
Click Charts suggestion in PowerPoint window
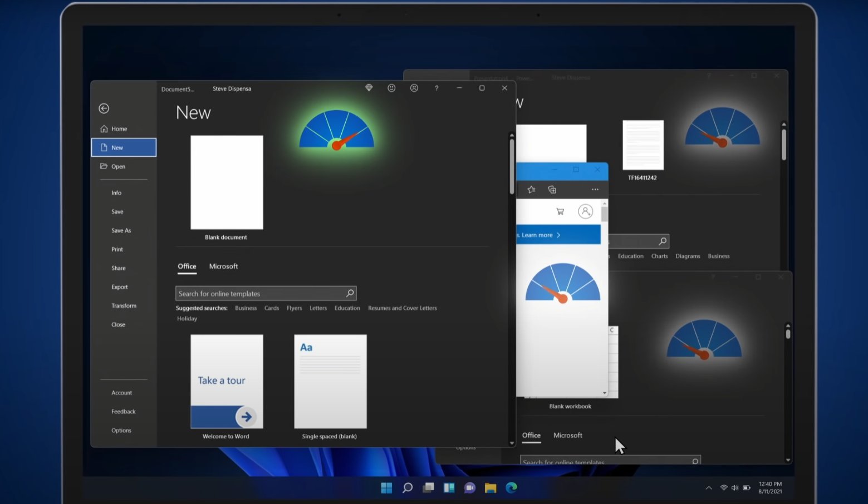tap(659, 256)
